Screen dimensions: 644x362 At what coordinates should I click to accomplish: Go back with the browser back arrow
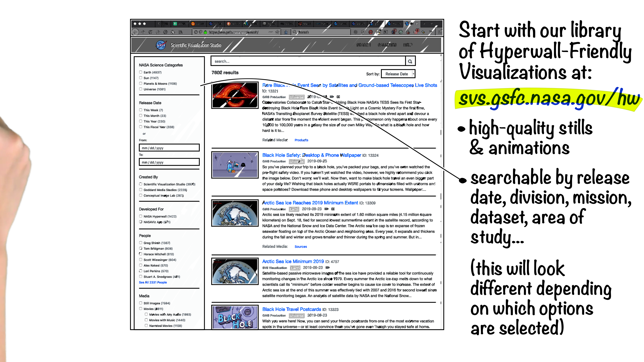[135, 32]
